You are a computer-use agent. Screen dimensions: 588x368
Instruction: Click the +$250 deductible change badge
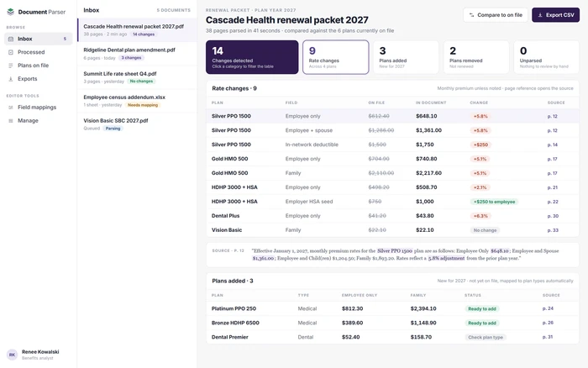click(x=480, y=145)
